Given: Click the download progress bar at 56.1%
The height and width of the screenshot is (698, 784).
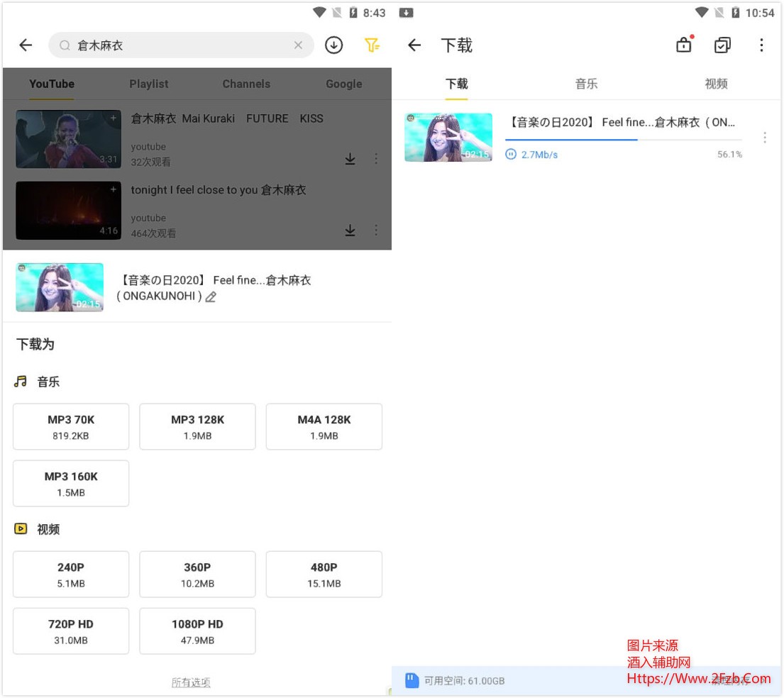Looking at the screenshot, I should point(624,140).
